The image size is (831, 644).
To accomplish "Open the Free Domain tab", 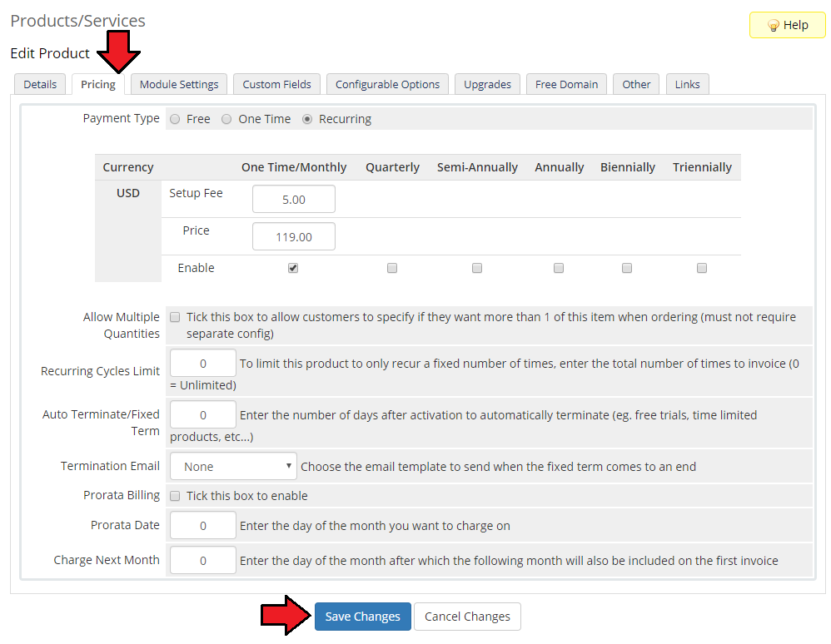I will pyautogui.click(x=566, y=84).
